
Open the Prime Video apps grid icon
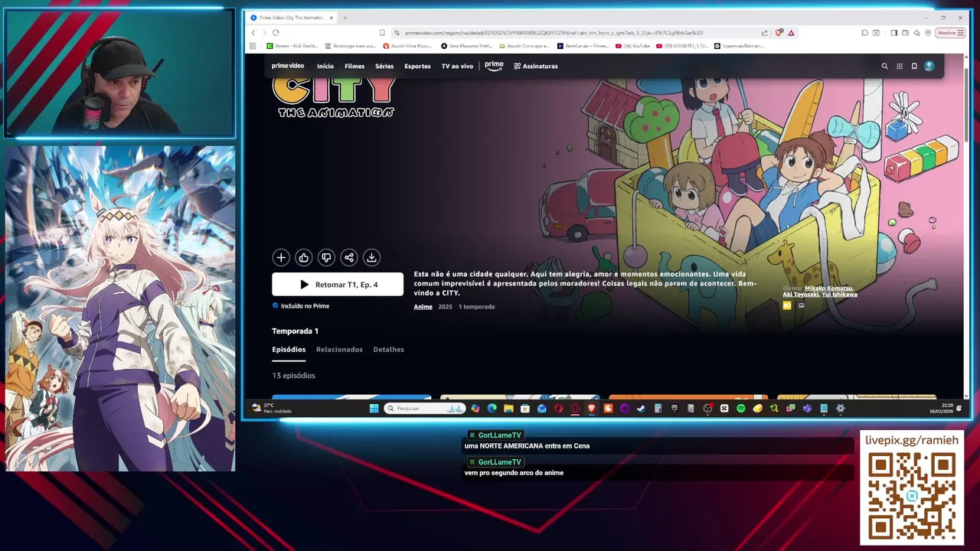click(x=900, y=66)
